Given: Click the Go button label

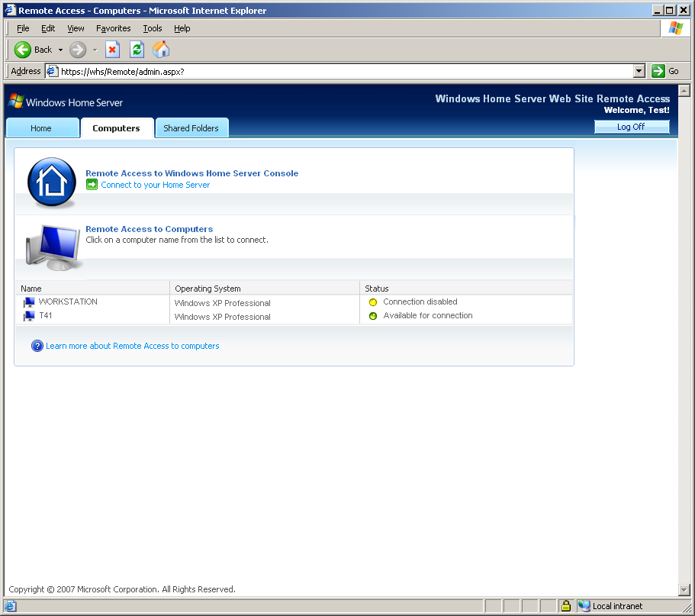Looking at the screenshot, I should [x=674, y=71].
